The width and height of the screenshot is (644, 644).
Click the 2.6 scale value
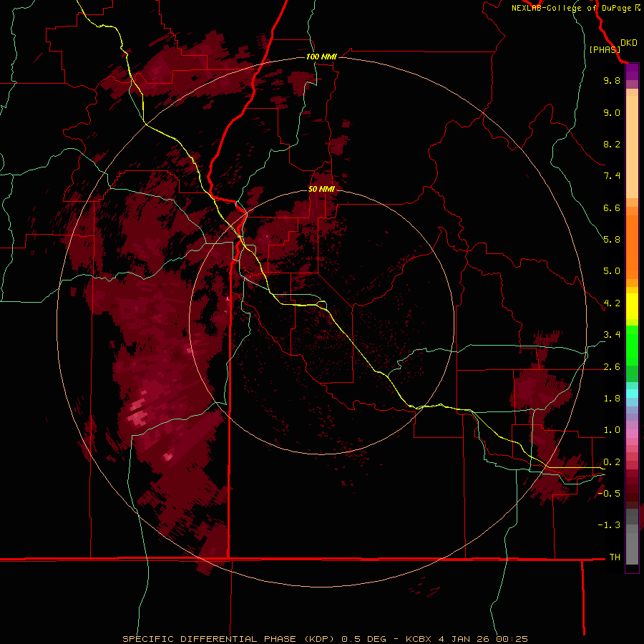(612, 367)
